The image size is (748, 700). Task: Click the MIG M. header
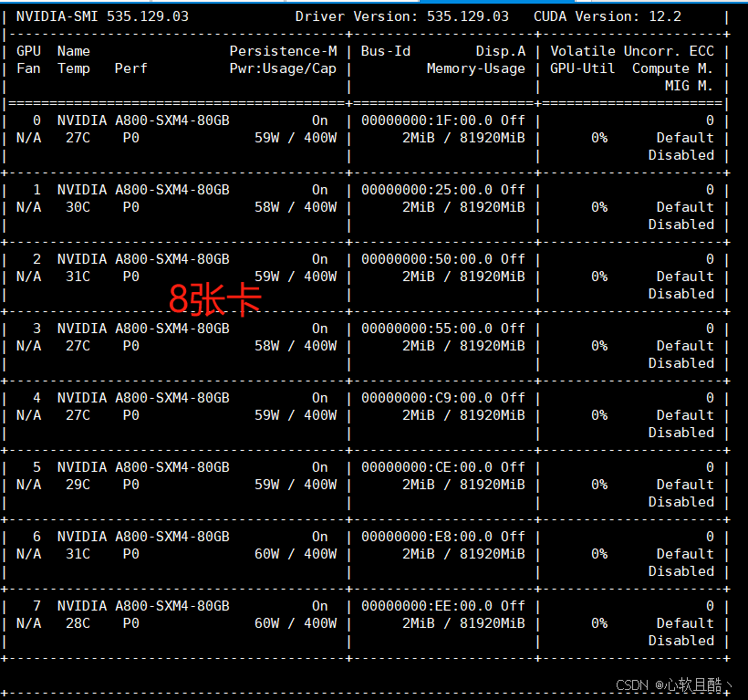690,86
